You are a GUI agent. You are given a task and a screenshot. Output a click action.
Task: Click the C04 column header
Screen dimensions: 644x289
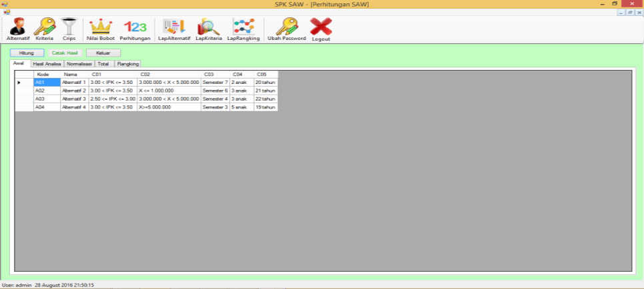[x=241, y=75]
